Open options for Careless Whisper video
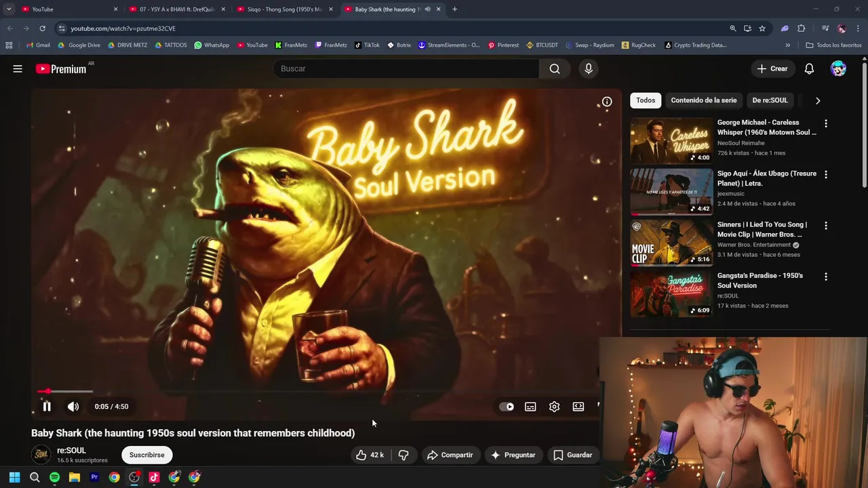The image size is (868, 488). click(825, 123)
